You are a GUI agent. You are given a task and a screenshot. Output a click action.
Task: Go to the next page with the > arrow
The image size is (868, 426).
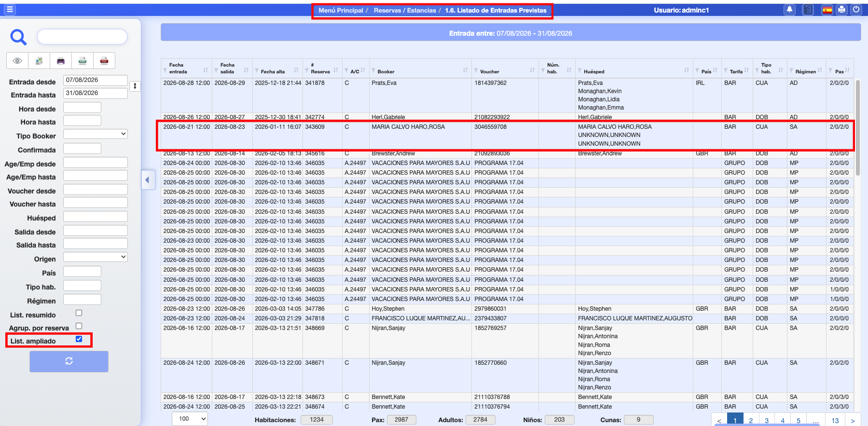coord(853,420)
